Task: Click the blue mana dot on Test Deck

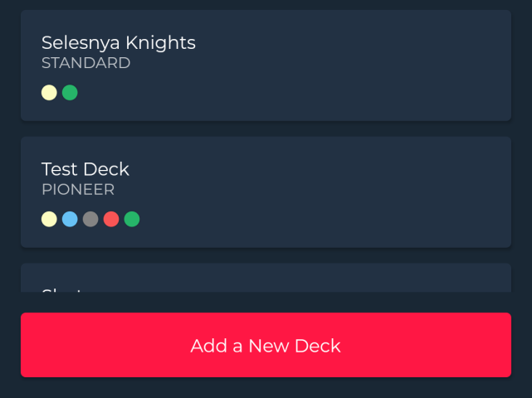Action: pyautogui.click(x=70, y=219)
